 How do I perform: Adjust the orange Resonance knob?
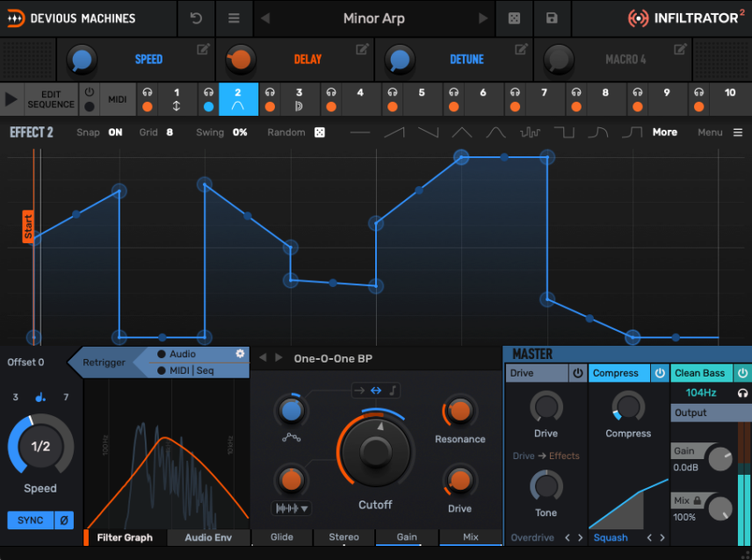[x=460, y=411]
